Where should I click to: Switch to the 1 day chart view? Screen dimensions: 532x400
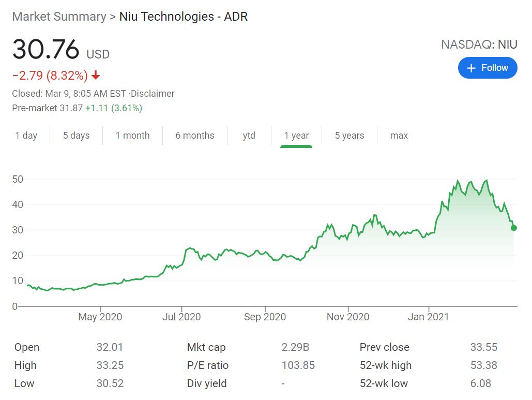coord(26,136)
